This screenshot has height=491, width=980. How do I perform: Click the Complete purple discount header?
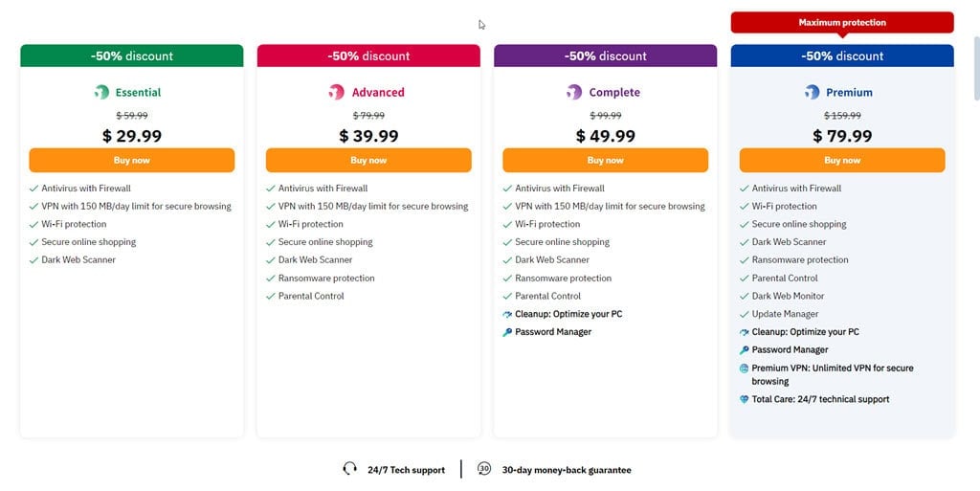click(605, 56)
